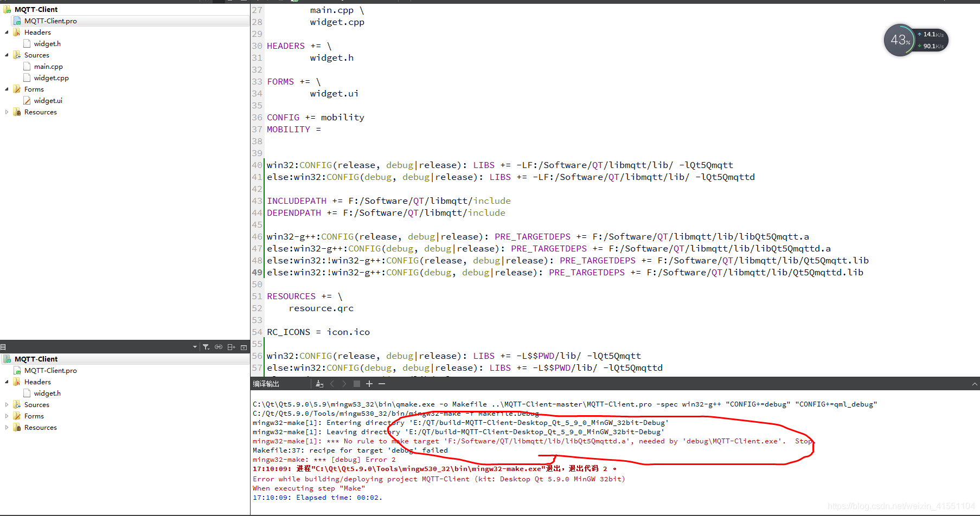Click the Resources folder icon in upper tree
980x516 pixels.
click(x=17, y=112)
